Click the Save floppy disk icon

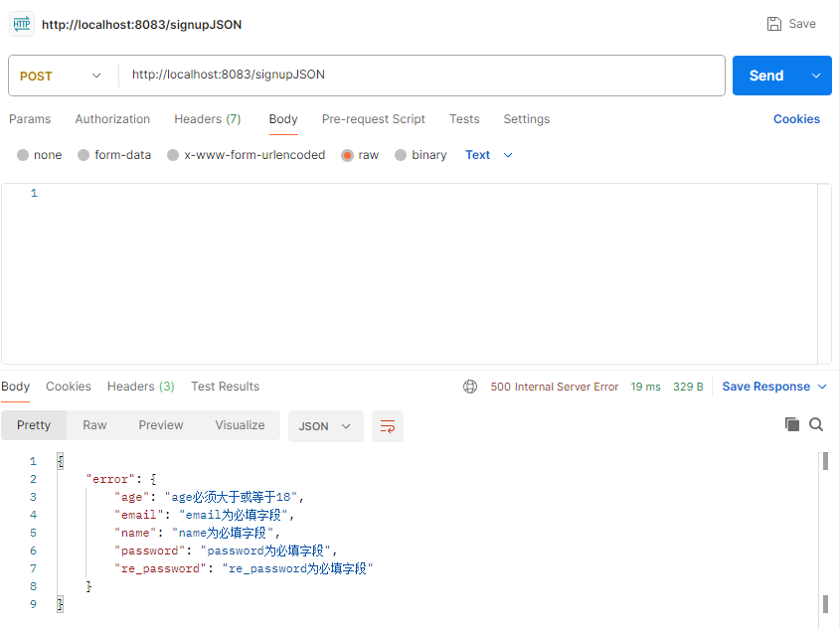774,24
